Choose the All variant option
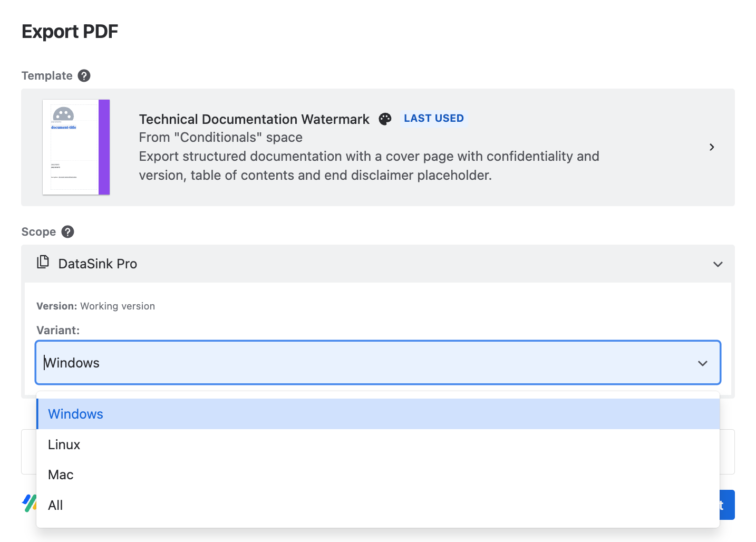 click(x=55, y=505)
